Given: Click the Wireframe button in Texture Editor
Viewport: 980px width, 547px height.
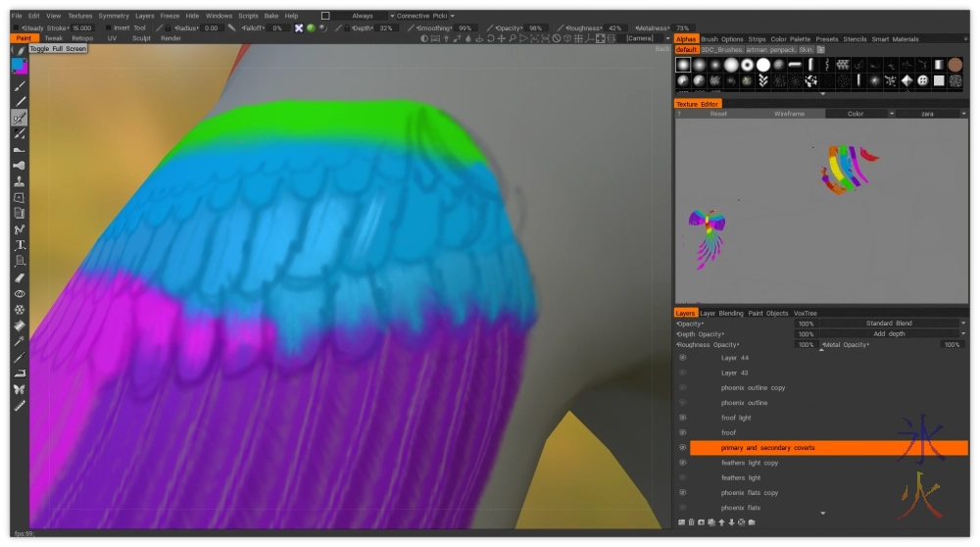Looking at the screenshot, I should click(788, 114).
